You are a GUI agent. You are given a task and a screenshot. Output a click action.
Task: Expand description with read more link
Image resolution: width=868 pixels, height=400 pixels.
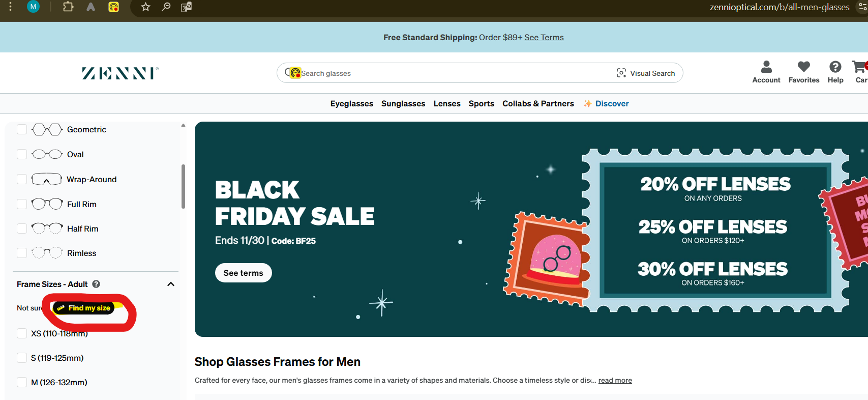click(615, 380)
